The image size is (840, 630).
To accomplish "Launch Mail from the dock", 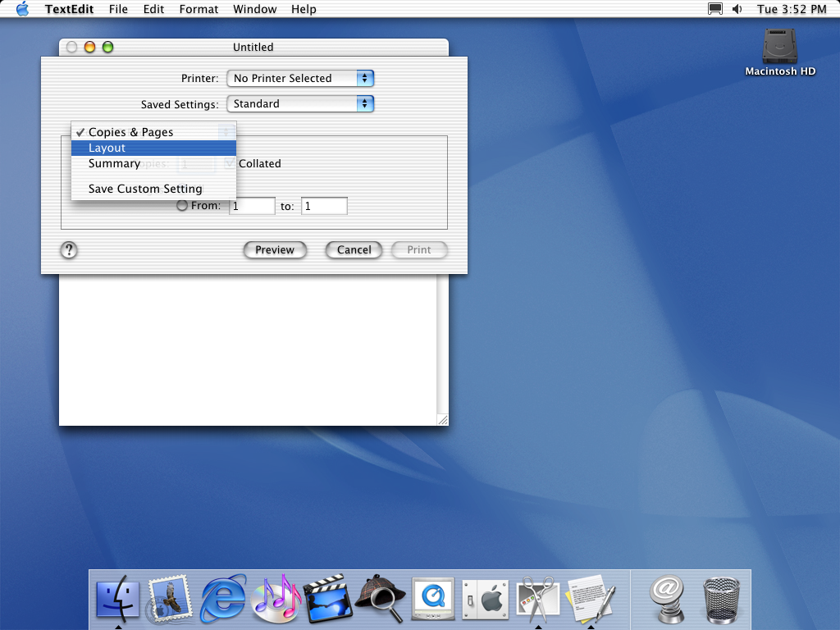I will click(x=170, y=598).
